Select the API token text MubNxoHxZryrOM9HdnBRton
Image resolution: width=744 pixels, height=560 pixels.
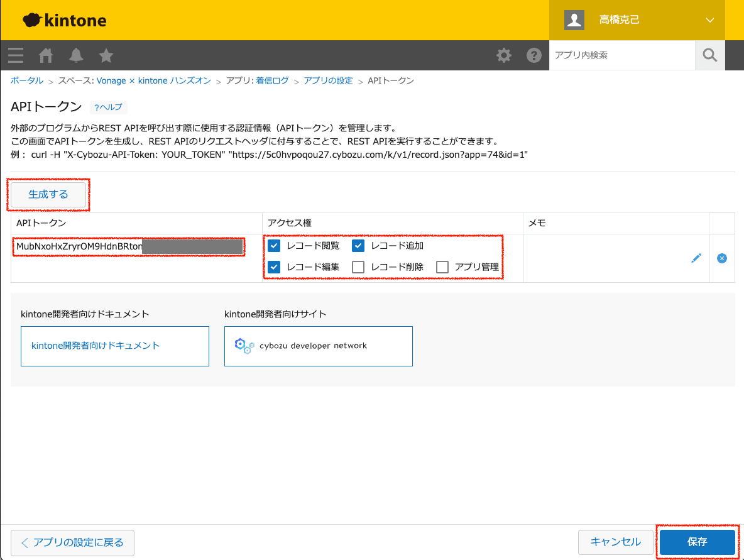click(79, 246)
